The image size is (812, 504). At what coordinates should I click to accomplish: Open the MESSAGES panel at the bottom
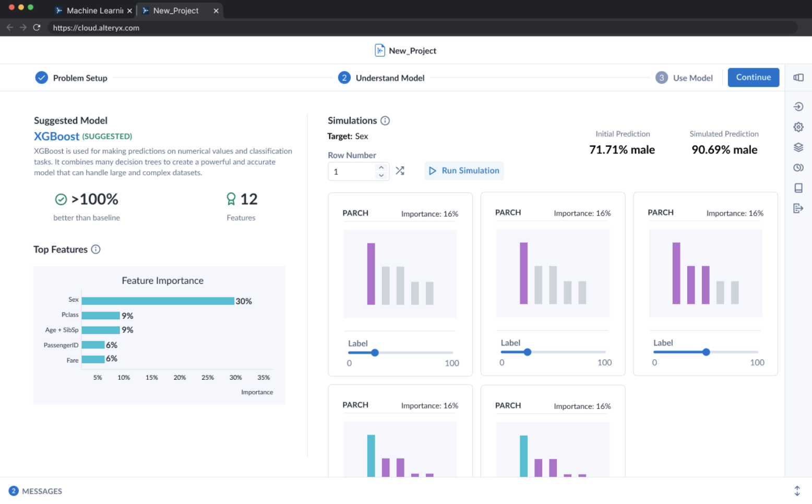click(35, 491)
